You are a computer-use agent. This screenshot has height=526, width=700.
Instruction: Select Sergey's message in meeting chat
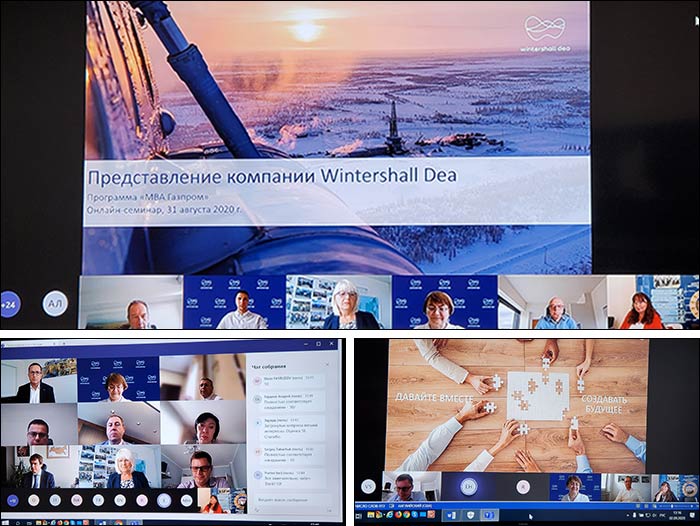coord(290,454)
